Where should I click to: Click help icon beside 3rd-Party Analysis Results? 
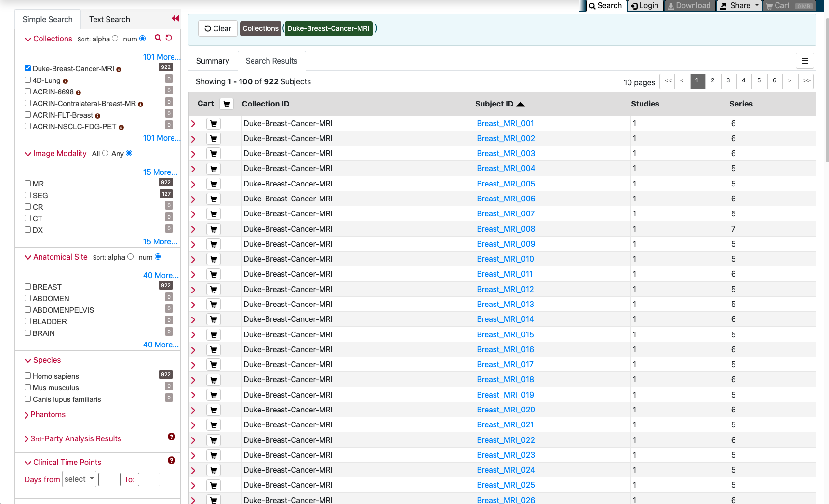[x=171, y=437]
